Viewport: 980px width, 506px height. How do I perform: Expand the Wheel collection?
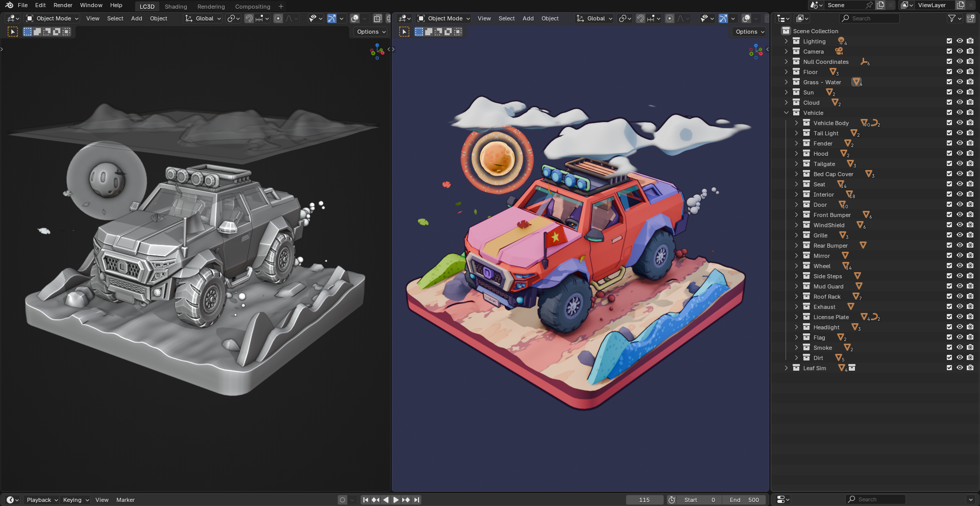796,266
